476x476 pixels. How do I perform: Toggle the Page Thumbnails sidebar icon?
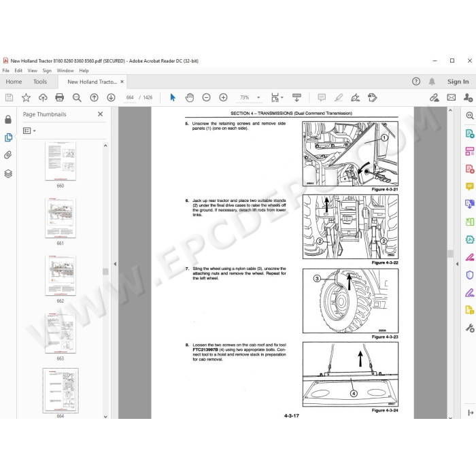coord(8,137)
